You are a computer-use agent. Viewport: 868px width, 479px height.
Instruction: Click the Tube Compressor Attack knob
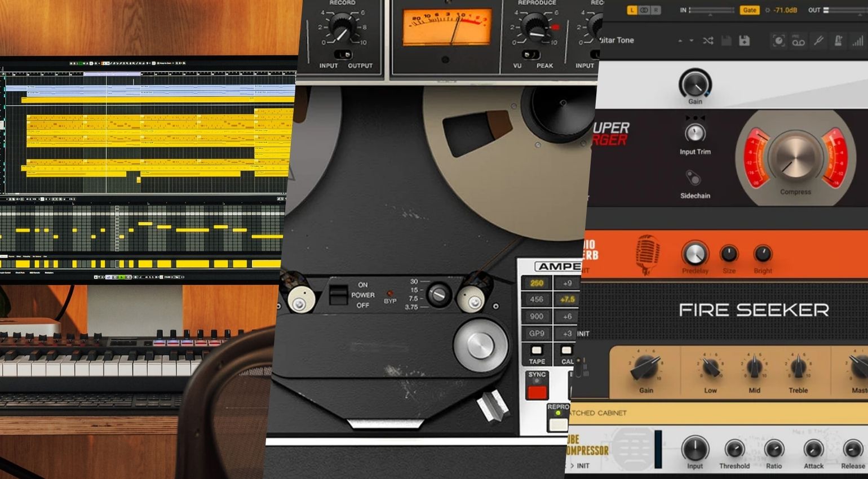pos(813,449)
